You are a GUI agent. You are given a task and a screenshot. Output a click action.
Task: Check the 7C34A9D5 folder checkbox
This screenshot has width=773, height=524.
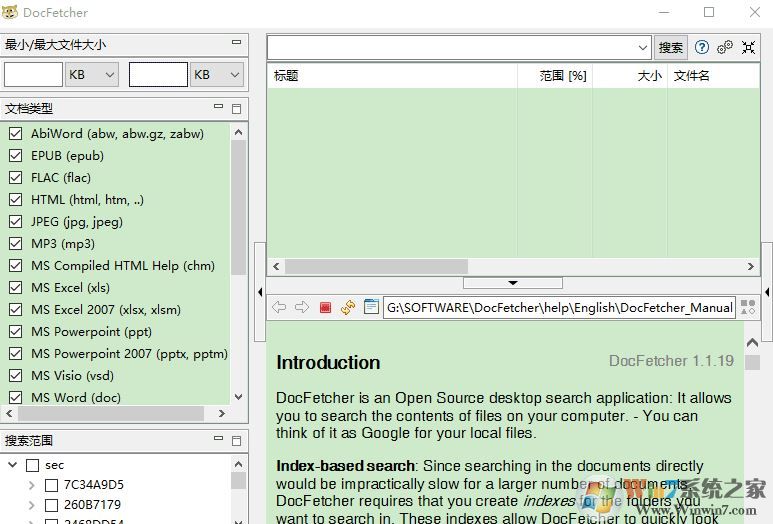[51, 486]
